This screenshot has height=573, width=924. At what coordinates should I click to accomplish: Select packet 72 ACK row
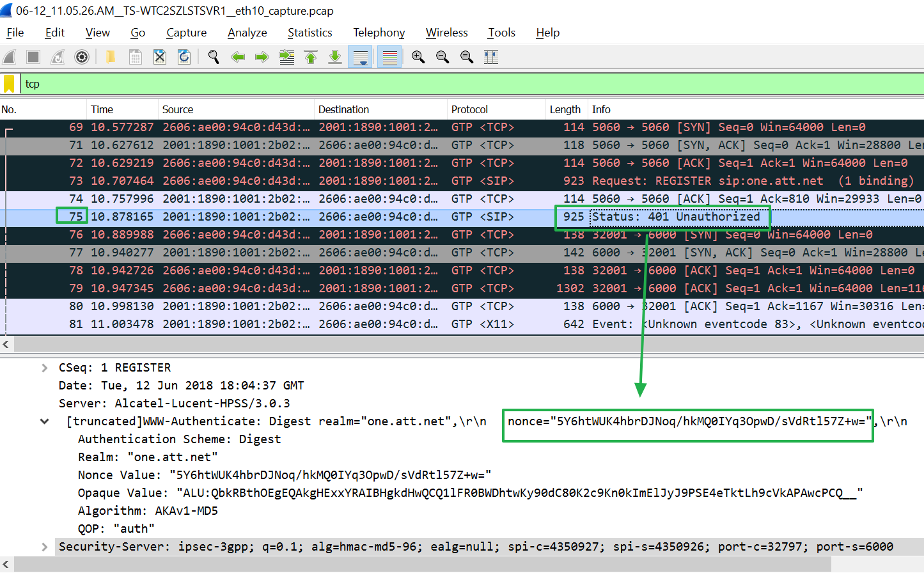click(x=462, y=163)
